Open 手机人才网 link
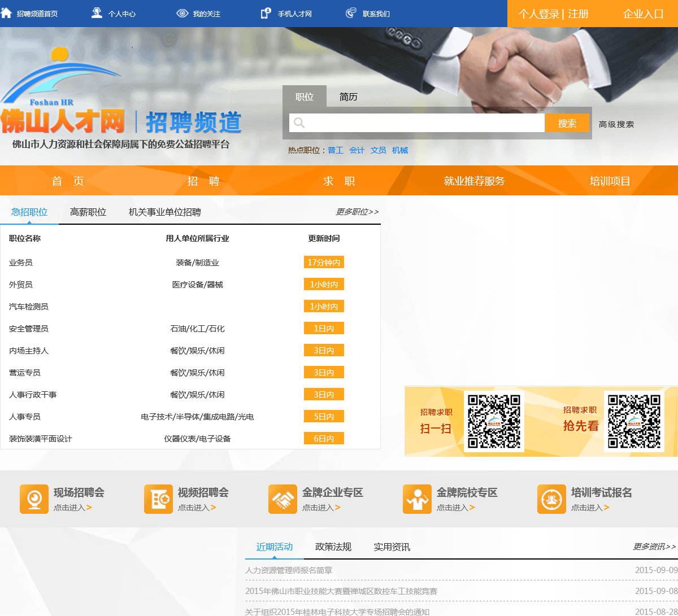This screenshot has width=678, height=616. 295,14
